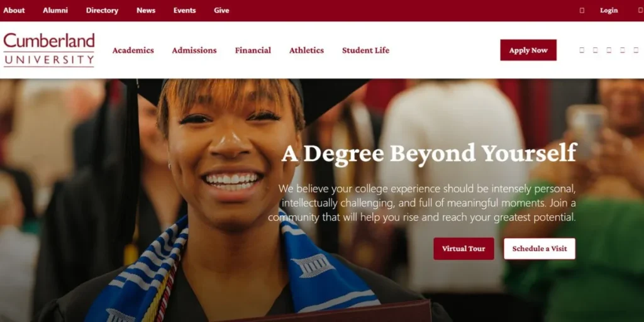
Task: Click the icon just before Login
Action: tap(582, 11)
